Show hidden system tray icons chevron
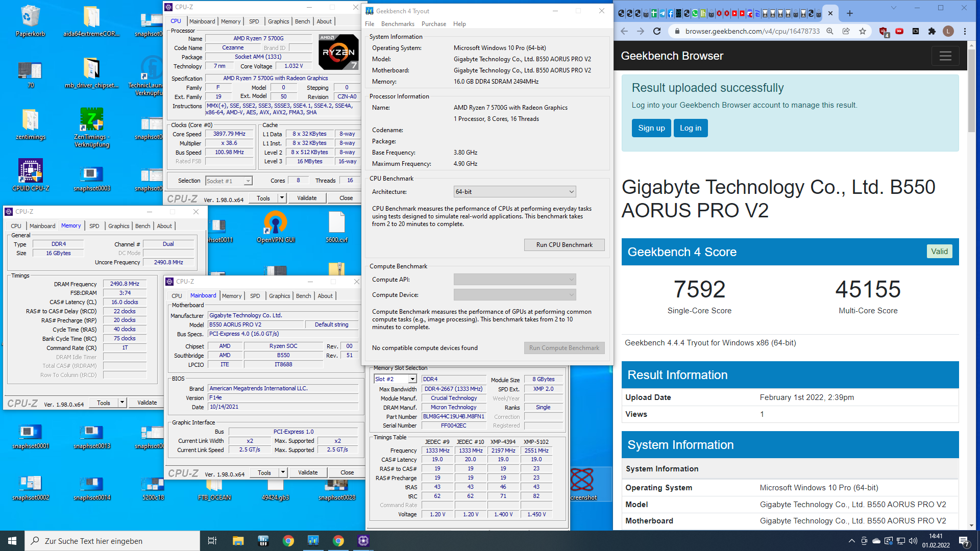980x551 pixels. coord(851,541)
